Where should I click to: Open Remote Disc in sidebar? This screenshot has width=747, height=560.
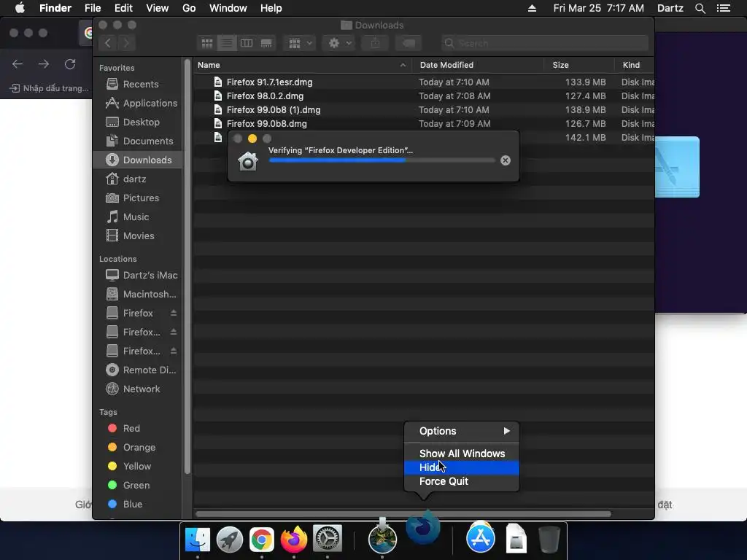coord(137,370)
